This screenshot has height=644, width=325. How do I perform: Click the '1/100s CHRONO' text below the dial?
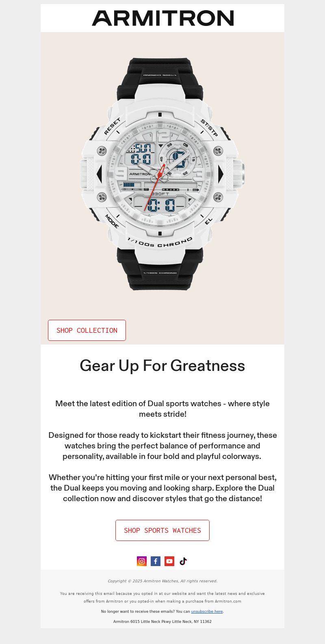(x=160, y=243)
